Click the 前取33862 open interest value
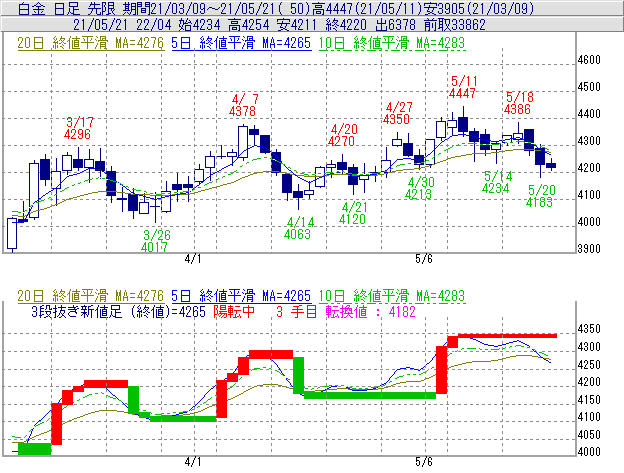 (x=455, y=25)
